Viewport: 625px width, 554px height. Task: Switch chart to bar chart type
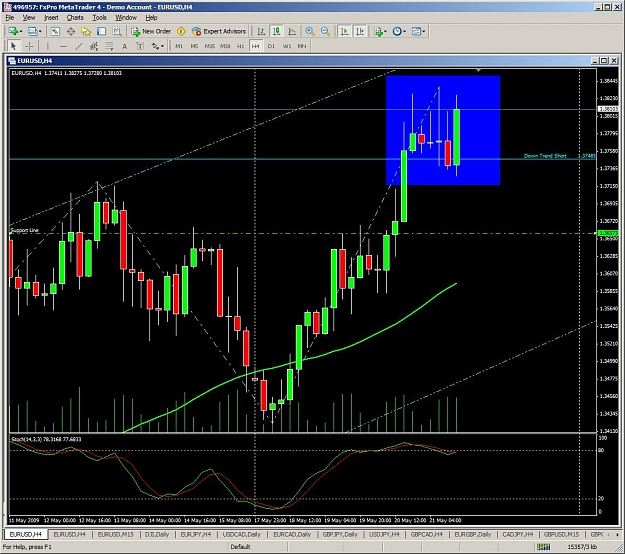click(x=261, y=31)
